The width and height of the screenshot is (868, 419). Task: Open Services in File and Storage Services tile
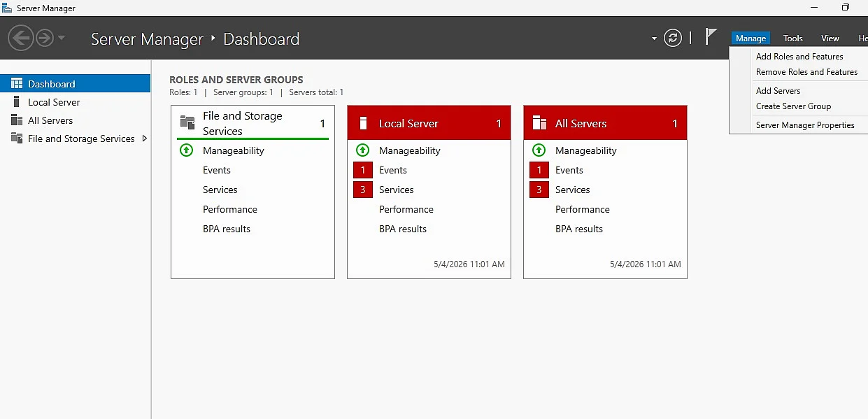[x=220, y=190]
